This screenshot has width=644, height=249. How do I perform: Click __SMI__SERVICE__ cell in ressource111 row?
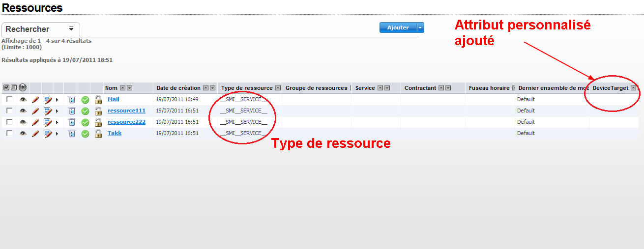click(244, 111)
